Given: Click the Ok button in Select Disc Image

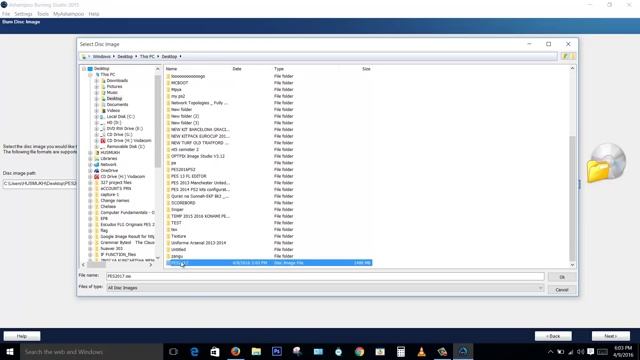Looking at the screenshot, I should [x=562, y=277].
